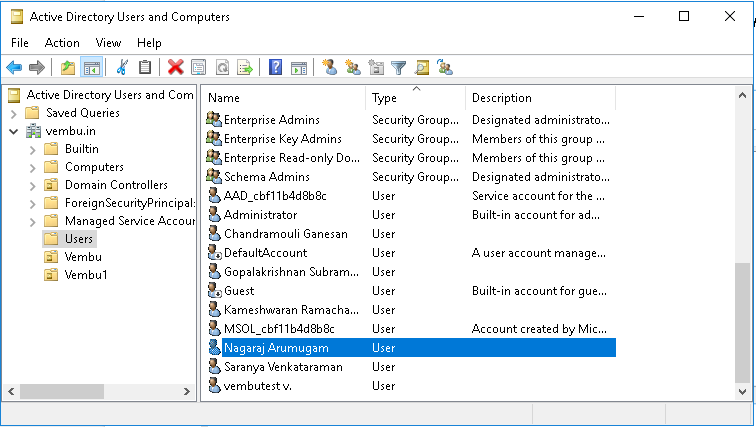
Task: Toggle Show/Hide Console Tree icon
Action: tap(92, 67)
